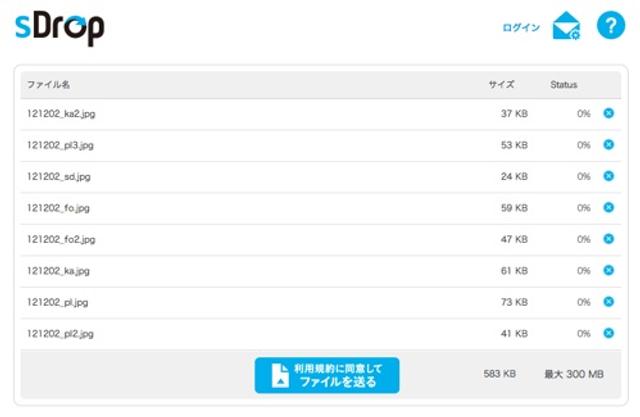
Task: Click the envelope mail settings icon
Action: pos(566,27)
